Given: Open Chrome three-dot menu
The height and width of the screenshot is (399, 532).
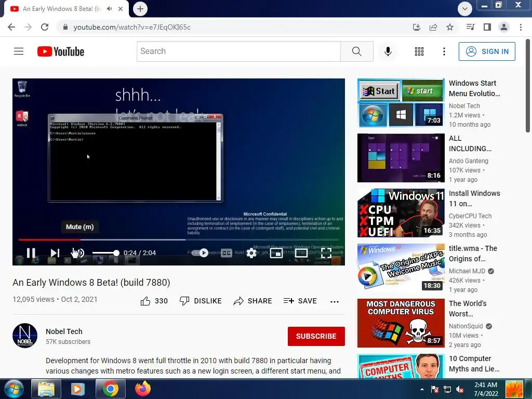Looking at the screenshot, I should (x=521, y=27).
